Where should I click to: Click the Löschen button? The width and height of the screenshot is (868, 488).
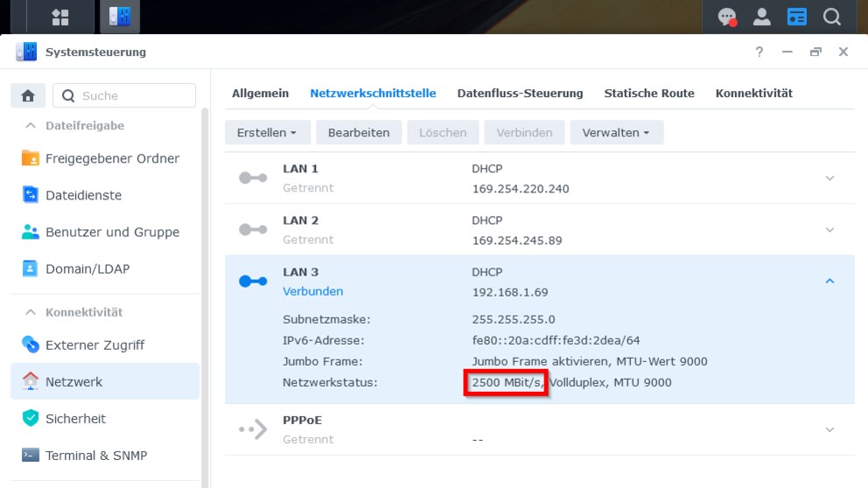[x=443, y=133]
